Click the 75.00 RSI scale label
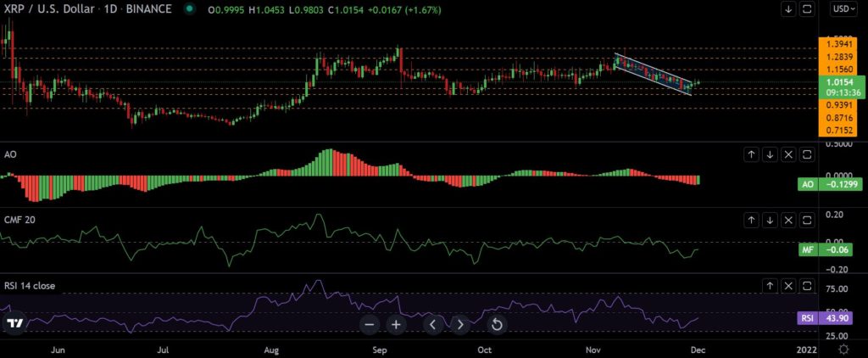 [836, 289]
